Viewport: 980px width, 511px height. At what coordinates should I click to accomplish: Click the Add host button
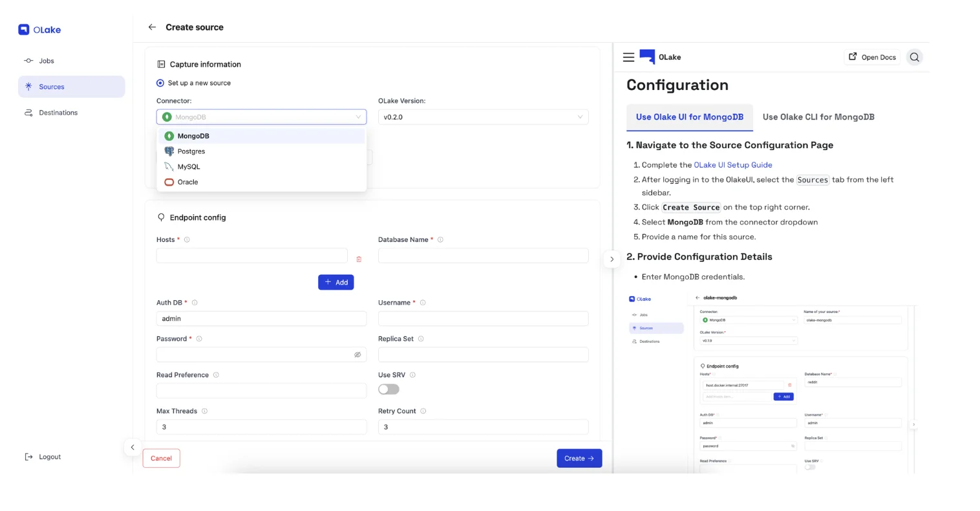pyautogui.click(x=336, y=282)
